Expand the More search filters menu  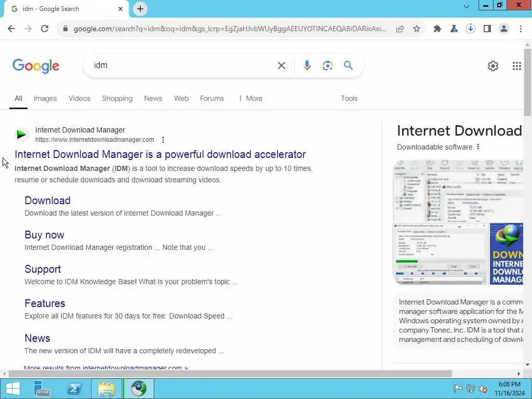(250, 98)
